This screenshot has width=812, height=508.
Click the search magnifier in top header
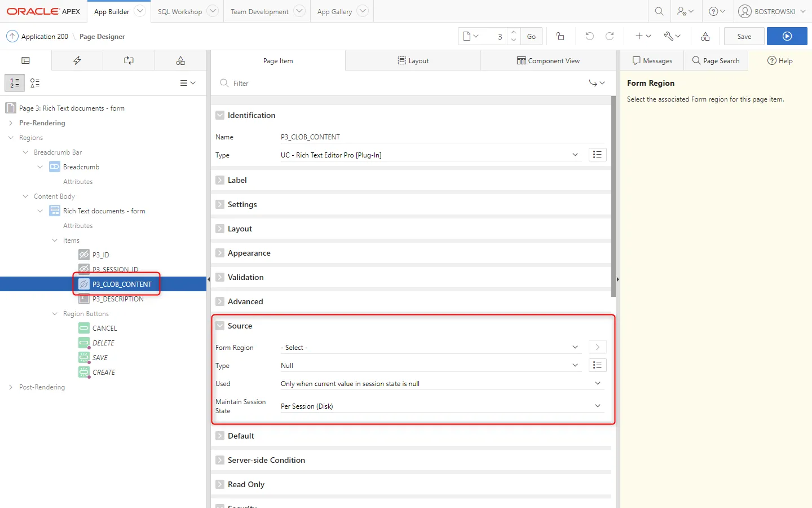click(x=659, y=11)
